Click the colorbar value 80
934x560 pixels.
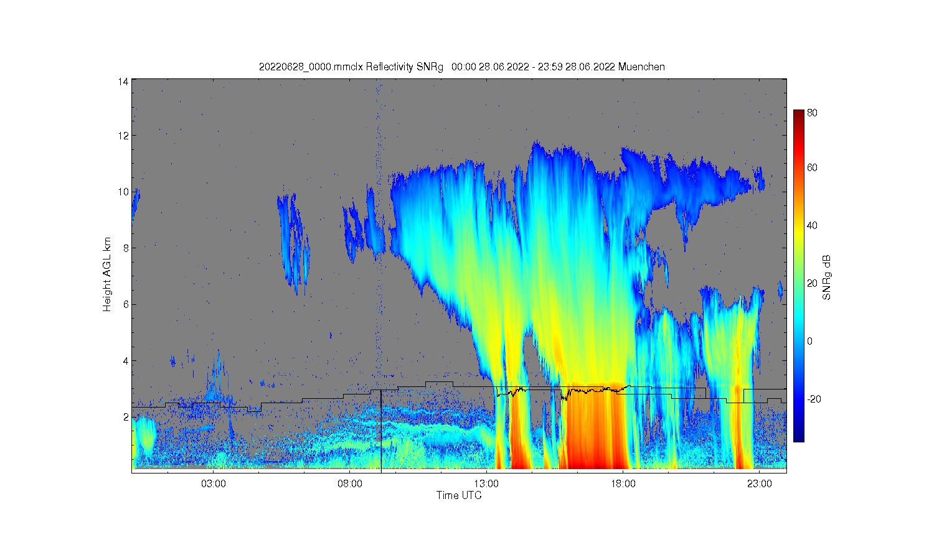[813, 113]
